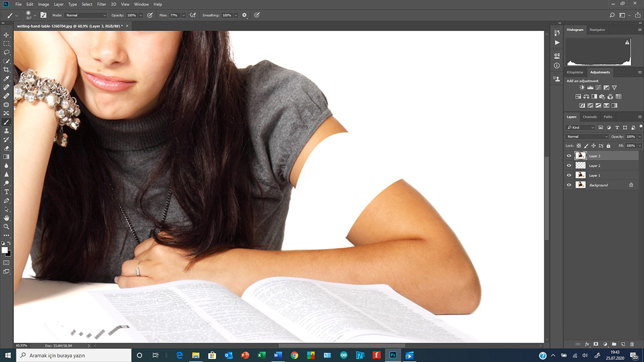Open the brush Mode dropdown
This screenshot has width=644, height=362.
(x=86, y=16)
